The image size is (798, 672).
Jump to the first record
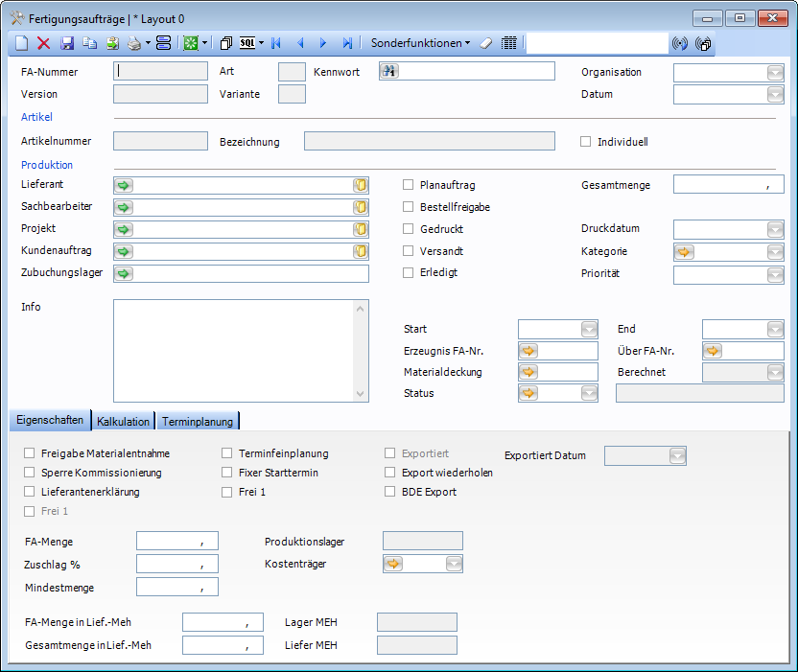pos(276,43)
